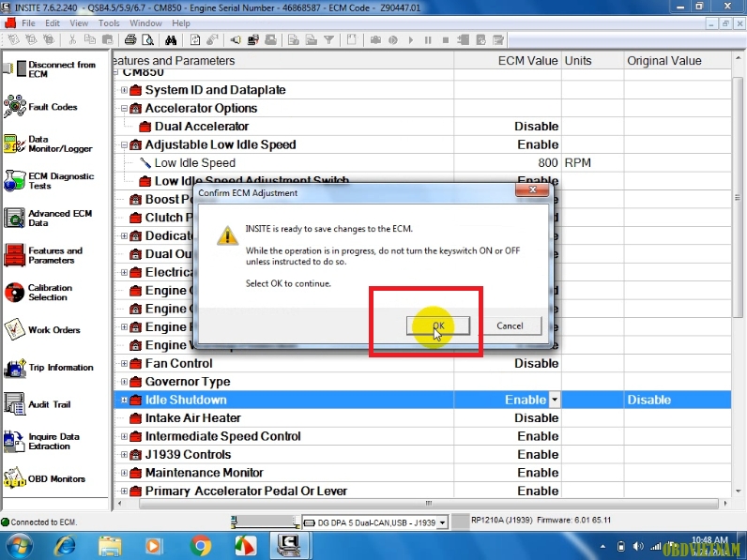Viewport: 747px width, 560px height.
Task: Click the Play toolbar button
Action: [411, 40]
